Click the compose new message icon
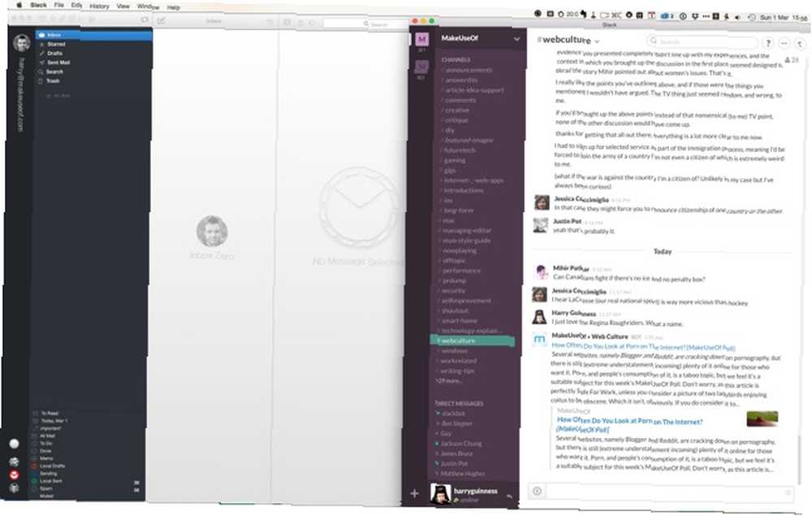Image resolution: width=812 pixels, height=516 pixels. (161, 21)
